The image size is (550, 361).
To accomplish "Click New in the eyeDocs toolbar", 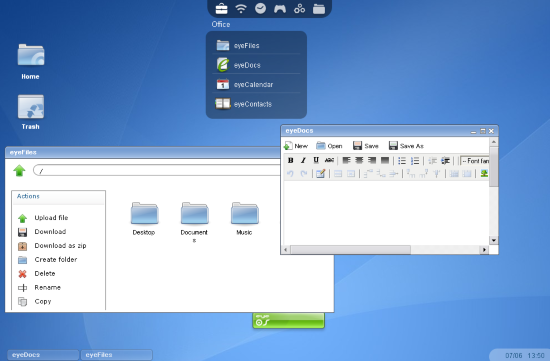I will click(296, 146).
